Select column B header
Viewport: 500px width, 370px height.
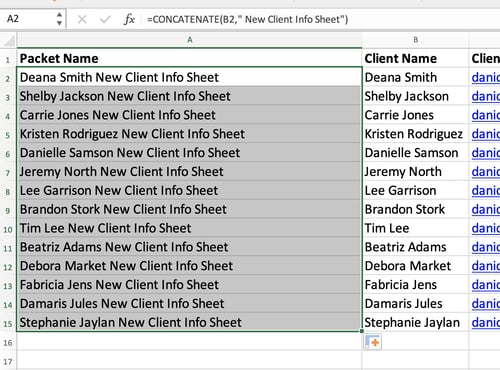(x=415, y=40)
